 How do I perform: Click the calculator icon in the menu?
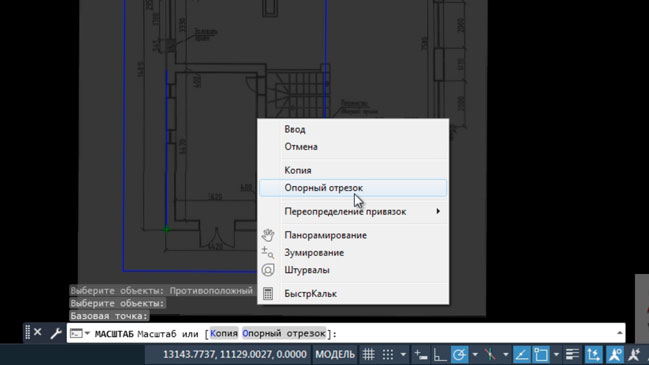point(268,293)
